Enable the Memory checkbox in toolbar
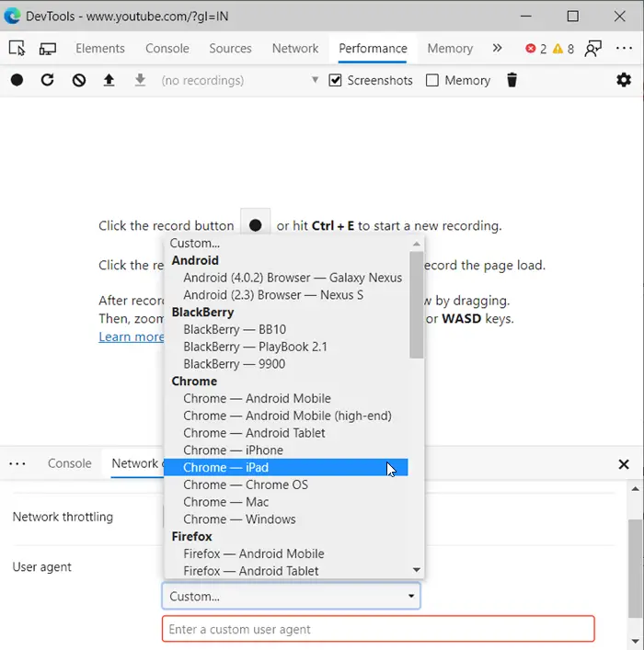 [432, 80]
